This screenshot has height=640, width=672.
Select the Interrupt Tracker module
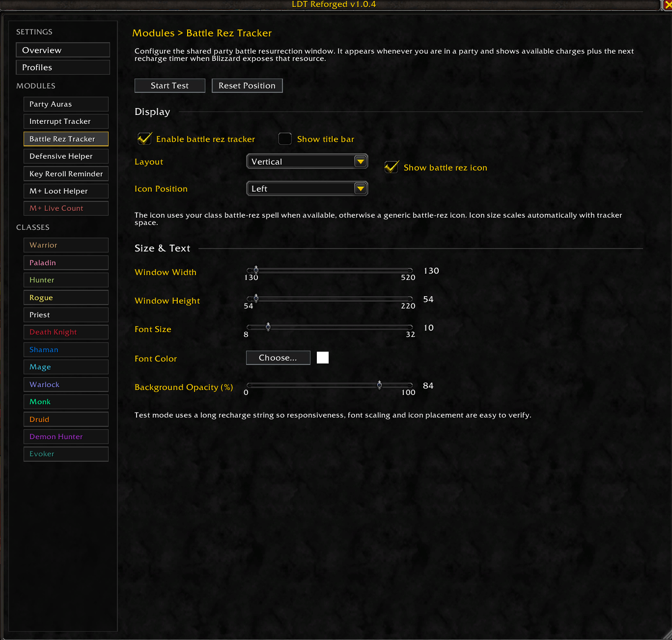point(66,121)
